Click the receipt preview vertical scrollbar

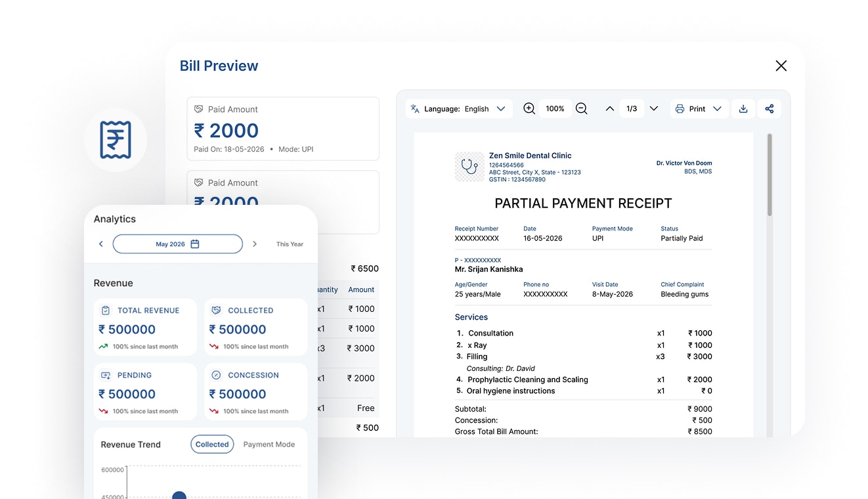tap(770, 175)
